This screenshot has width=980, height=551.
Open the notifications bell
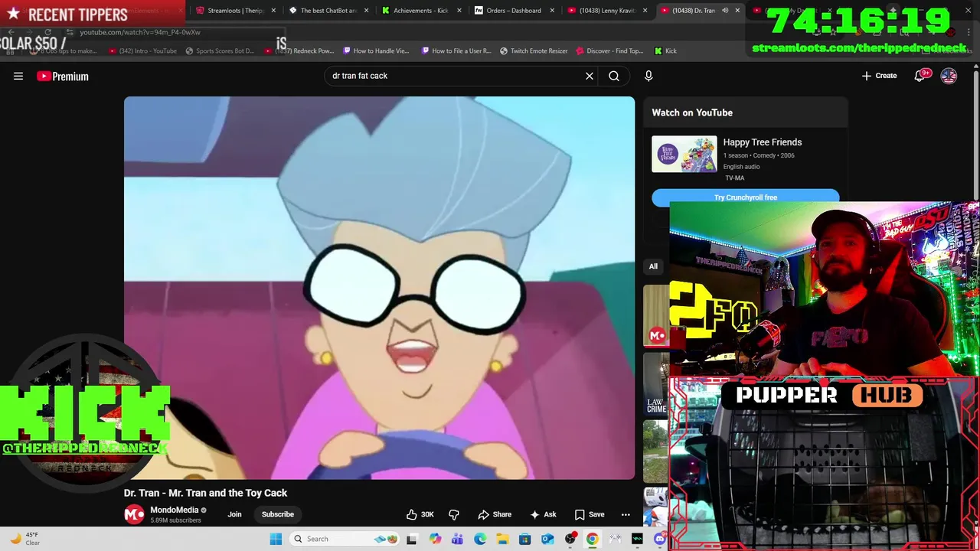921,76
